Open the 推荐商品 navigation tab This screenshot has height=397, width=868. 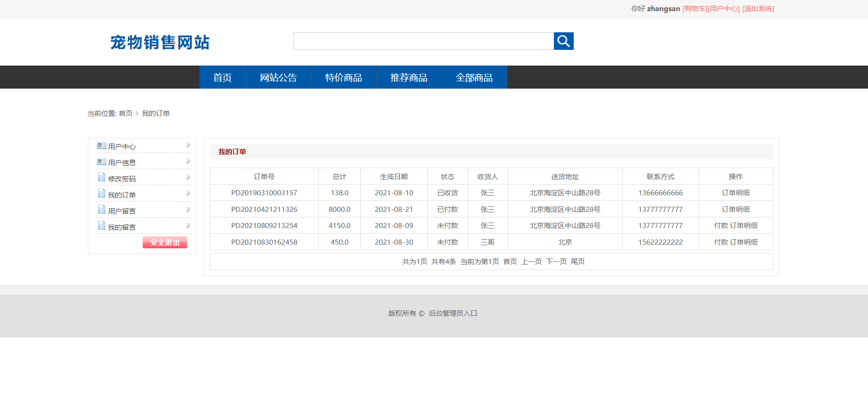[x=409, y=77]
